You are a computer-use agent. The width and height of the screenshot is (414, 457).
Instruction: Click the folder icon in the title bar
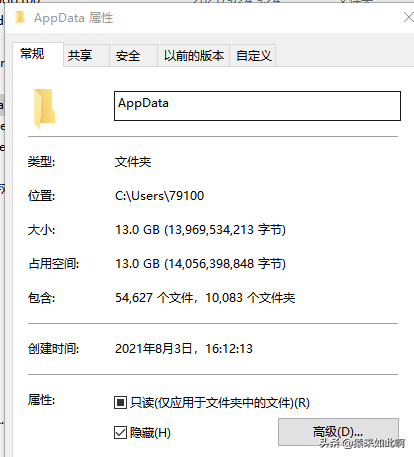(20, 17)
